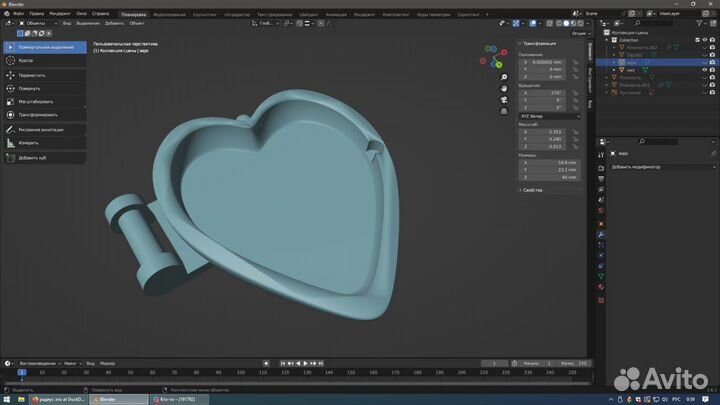The width and height of the screenshot is (720, 405).
Task: Open the Texture properties checker tab
Action: 601,300
